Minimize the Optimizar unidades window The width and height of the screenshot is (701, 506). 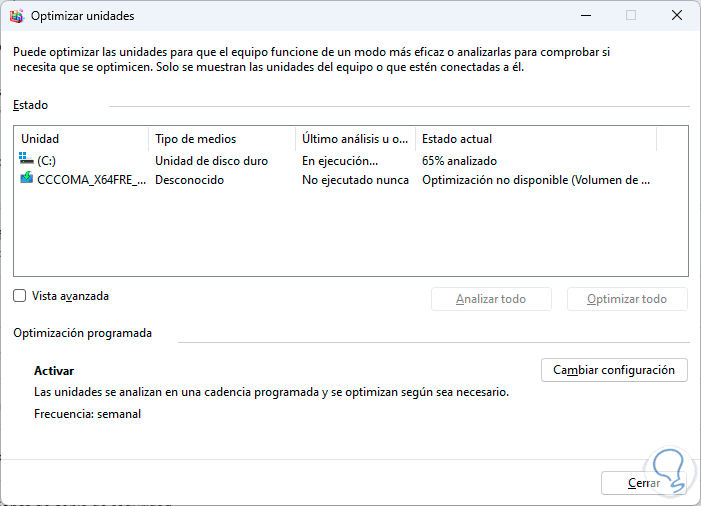[x=584, y=16]
